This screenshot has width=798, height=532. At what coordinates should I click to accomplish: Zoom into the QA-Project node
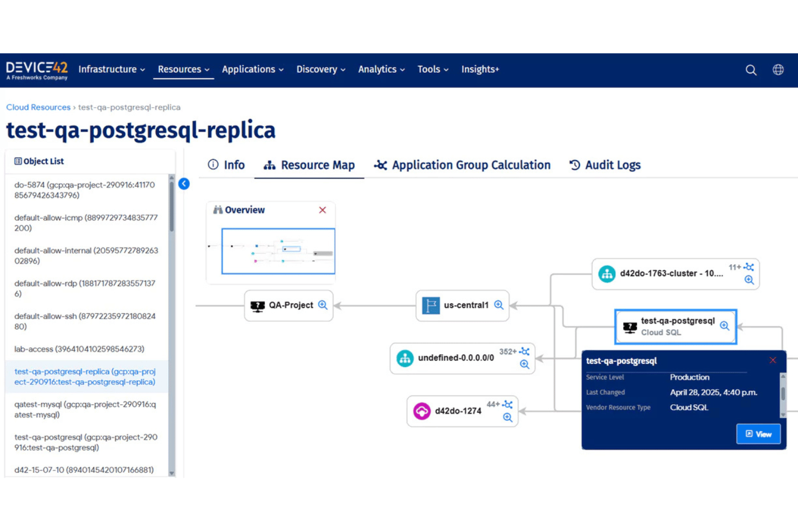pyautogui.click(x=322, y=305)
